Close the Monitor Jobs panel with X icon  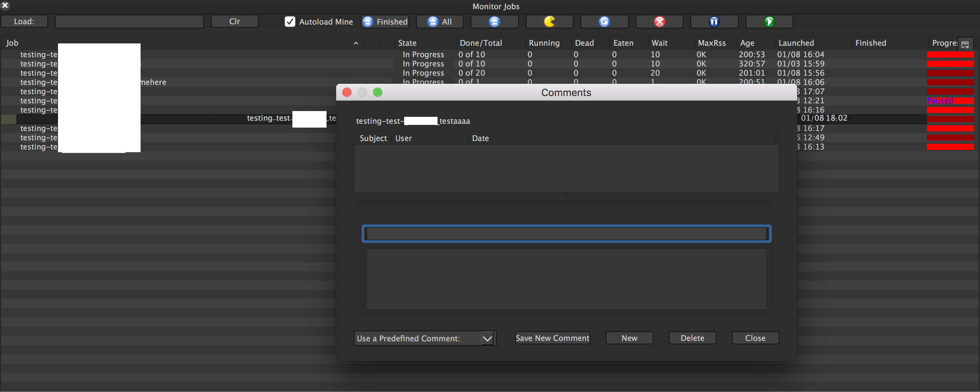tap(5, 5)
